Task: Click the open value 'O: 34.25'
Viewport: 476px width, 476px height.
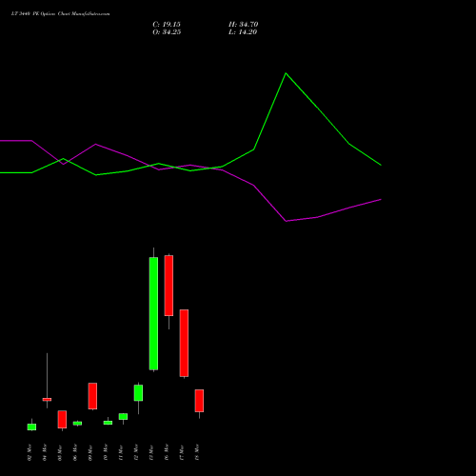Action: point(167,32)
